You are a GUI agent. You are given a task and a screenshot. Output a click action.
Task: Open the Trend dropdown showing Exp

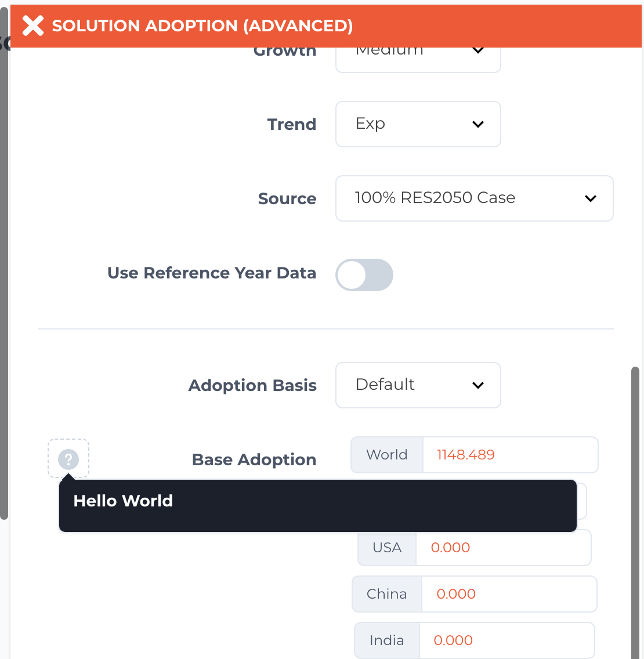(418, 124)
